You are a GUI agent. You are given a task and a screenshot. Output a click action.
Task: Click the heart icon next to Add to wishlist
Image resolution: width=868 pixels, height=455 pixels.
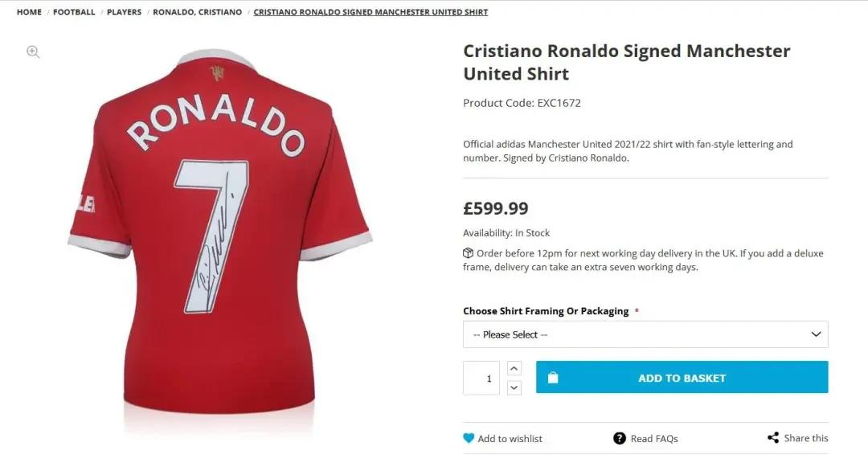click(469, 438)
